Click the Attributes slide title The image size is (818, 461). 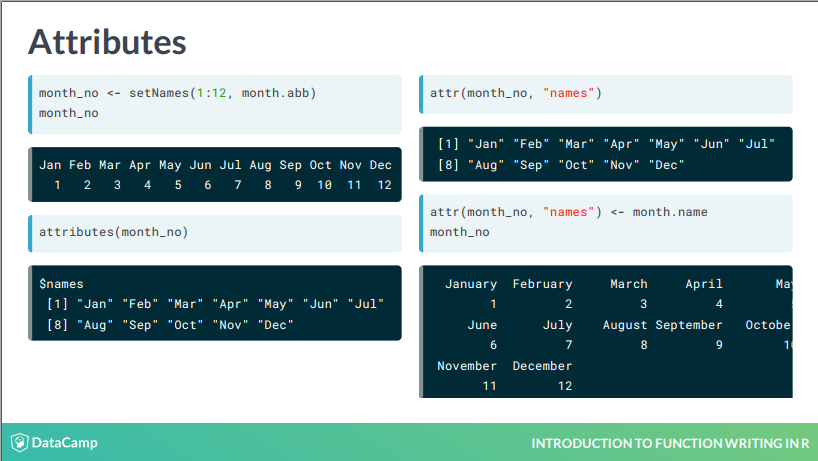click(x=107, y=42)
